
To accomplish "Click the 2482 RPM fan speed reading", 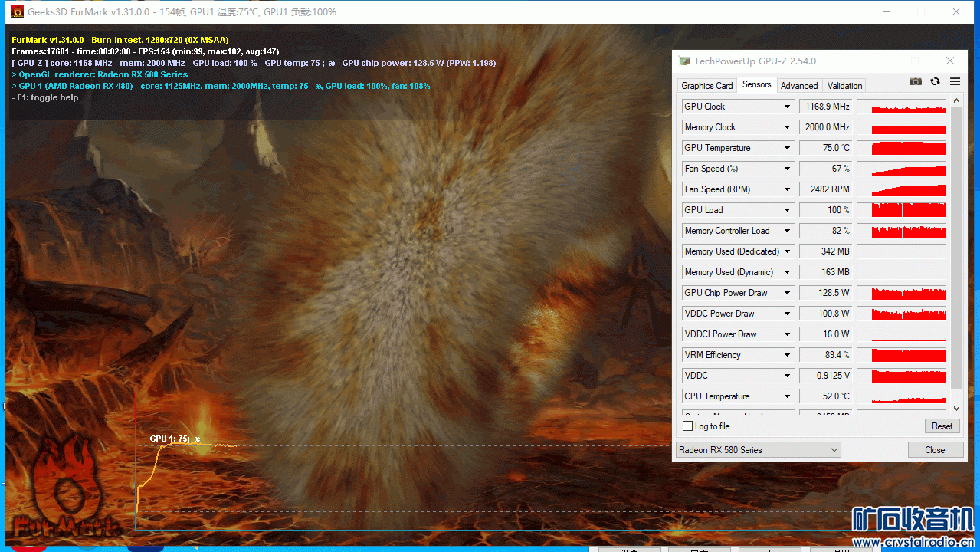I will (x=826, y=189).
